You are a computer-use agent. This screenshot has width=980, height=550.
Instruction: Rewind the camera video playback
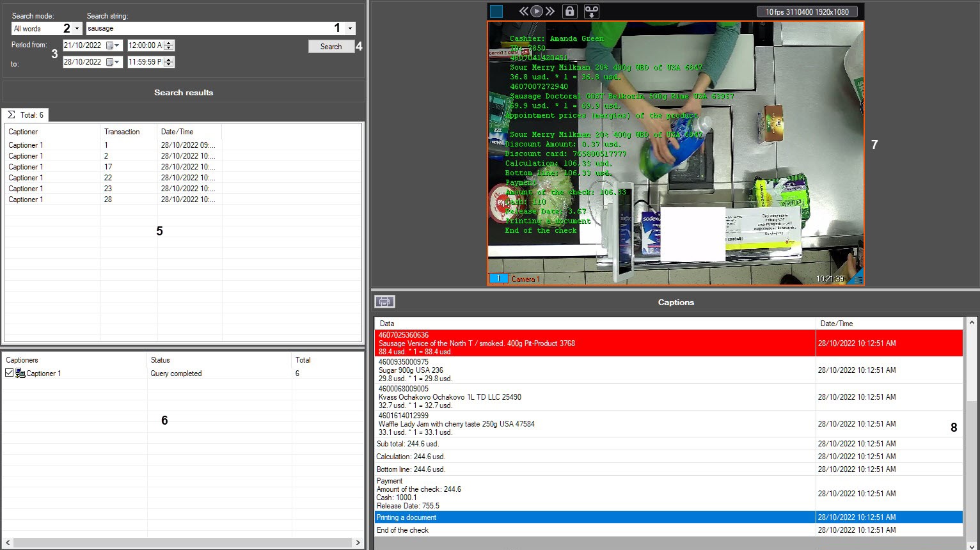(524, 11)
